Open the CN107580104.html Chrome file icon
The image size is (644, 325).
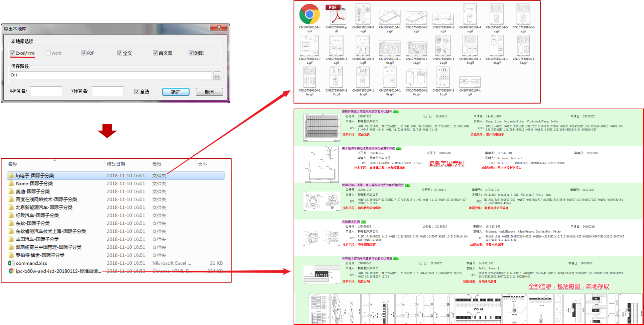tap(309, 15)
